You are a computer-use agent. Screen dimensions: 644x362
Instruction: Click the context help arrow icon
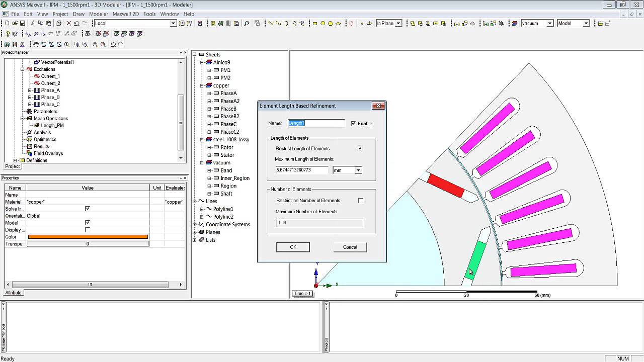15,34
